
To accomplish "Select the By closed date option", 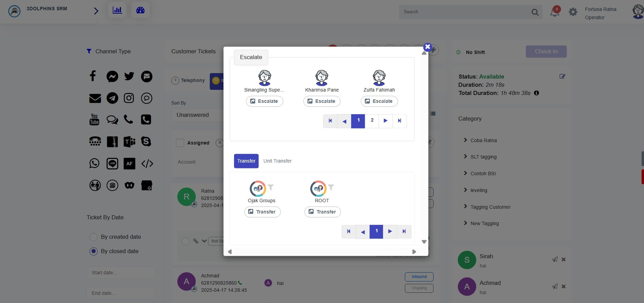I will 94,251.
